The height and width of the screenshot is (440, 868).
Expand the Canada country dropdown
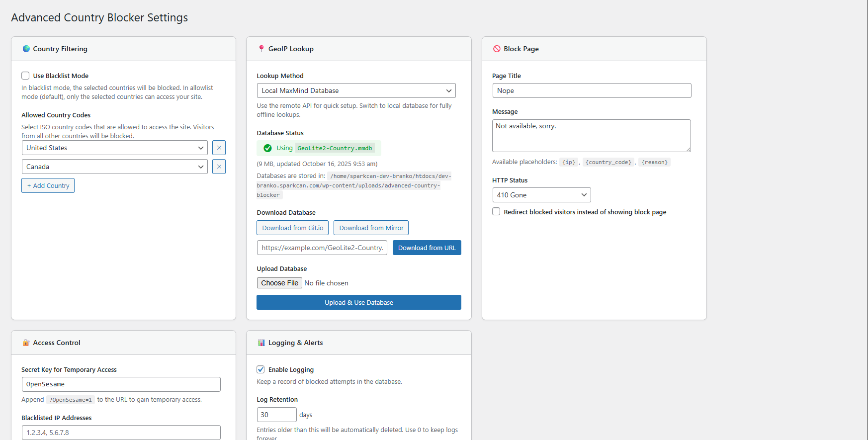[x=115, y=167]
